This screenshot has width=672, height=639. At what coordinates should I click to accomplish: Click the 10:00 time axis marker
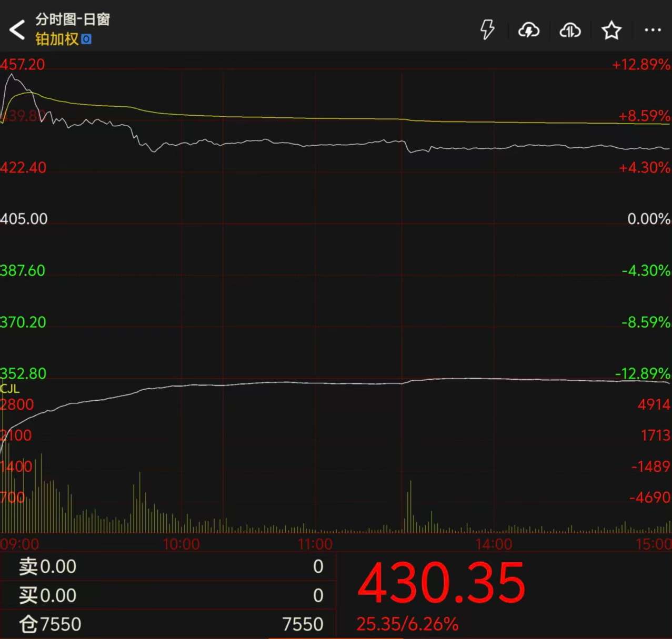181,544
